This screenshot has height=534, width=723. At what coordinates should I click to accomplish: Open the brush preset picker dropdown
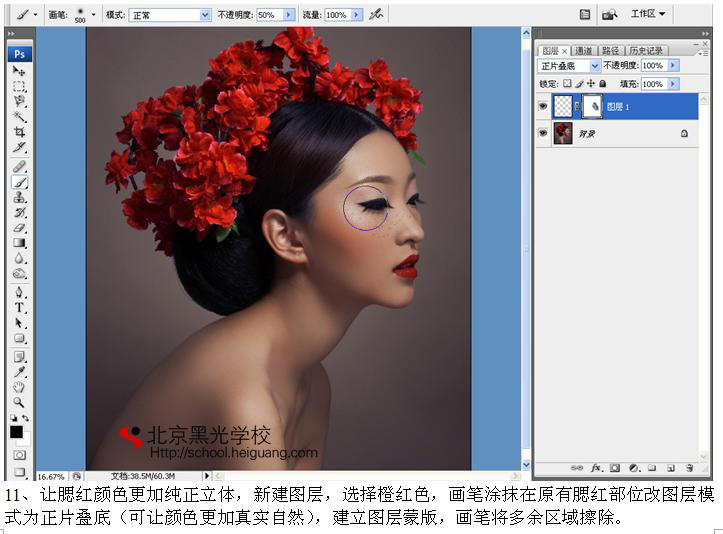click(94, 15)
